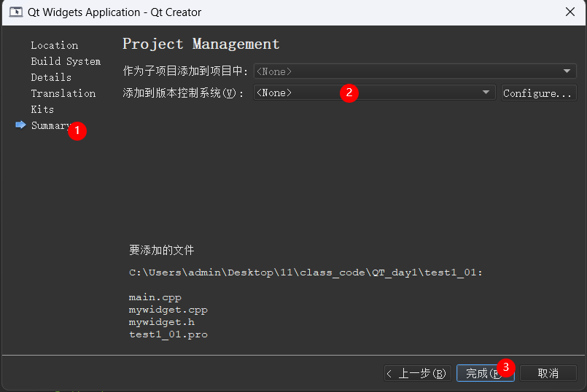Select the Summary step label
Image resolution: width=587 pixels, height=392 pixels.
pyautogui.click(x=50, y=125)
